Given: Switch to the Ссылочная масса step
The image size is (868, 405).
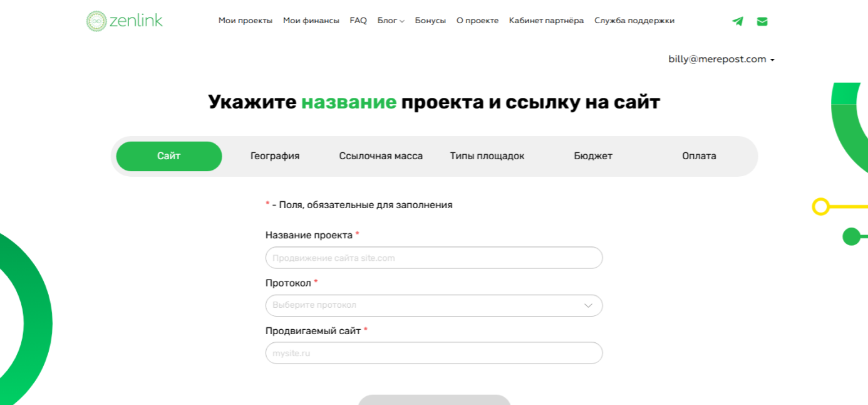Looking at the screenshot, I should pyautogui.click(x=381, y=156).
